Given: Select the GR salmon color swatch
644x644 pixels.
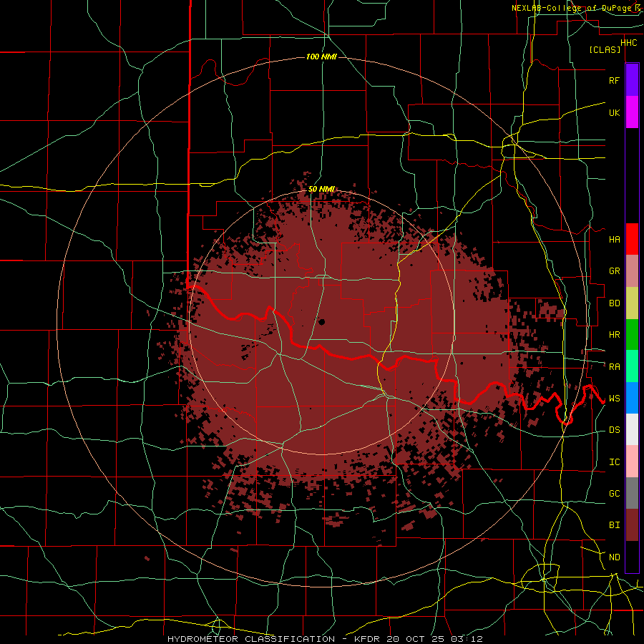Looking at the screenshot, I should [632, 271].
